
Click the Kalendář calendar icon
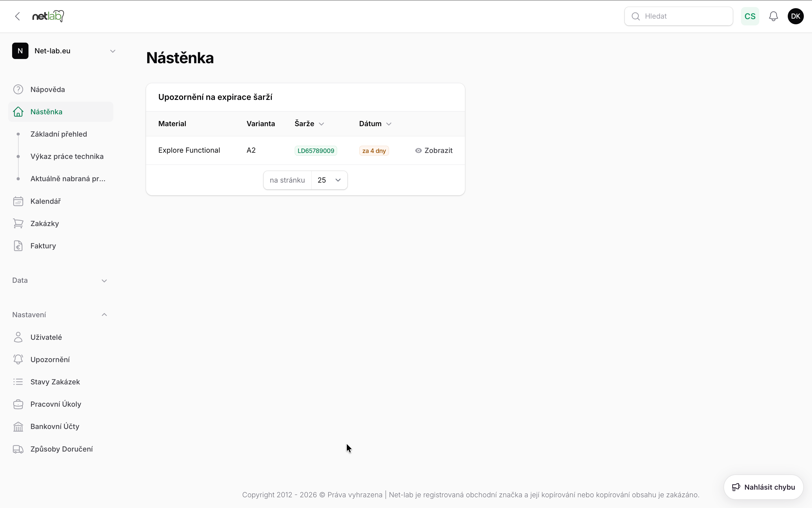[18, 201]
